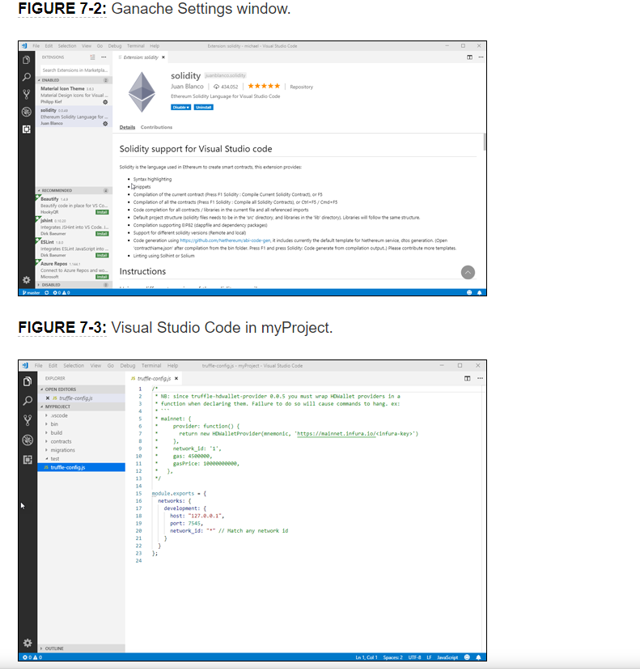Expand the DISABLED extensions section

[74, 284]
